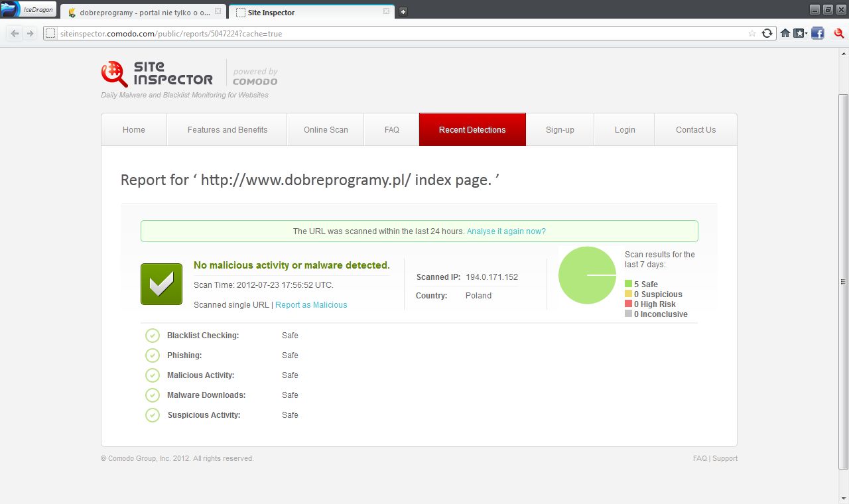Bookmark this page with the star icon
Viewport: 849px width, 504px height.
click(751, 33)
